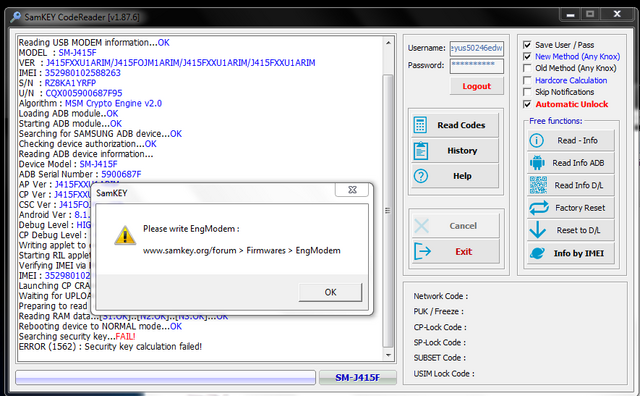Click the calculator icon on Read Codes
The height and width of the screenshot is (396, 640).
(x=420, y=125)
